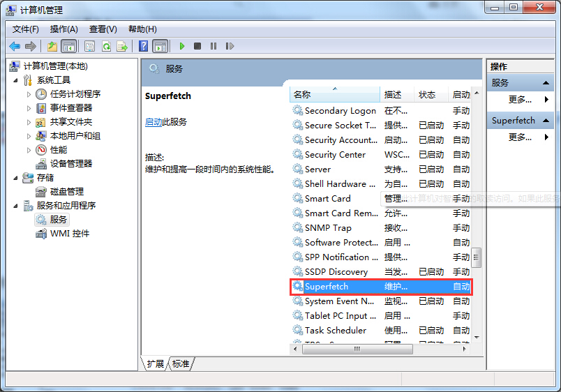Collapse the 系统工具 tree node
Screen dimensions: 561x392
click(16, 80)
